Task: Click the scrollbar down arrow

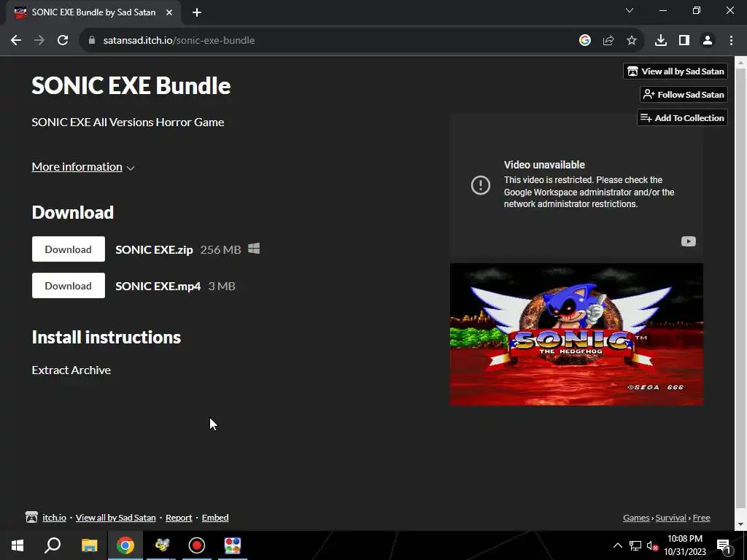Action: click(x=741, y=525)
